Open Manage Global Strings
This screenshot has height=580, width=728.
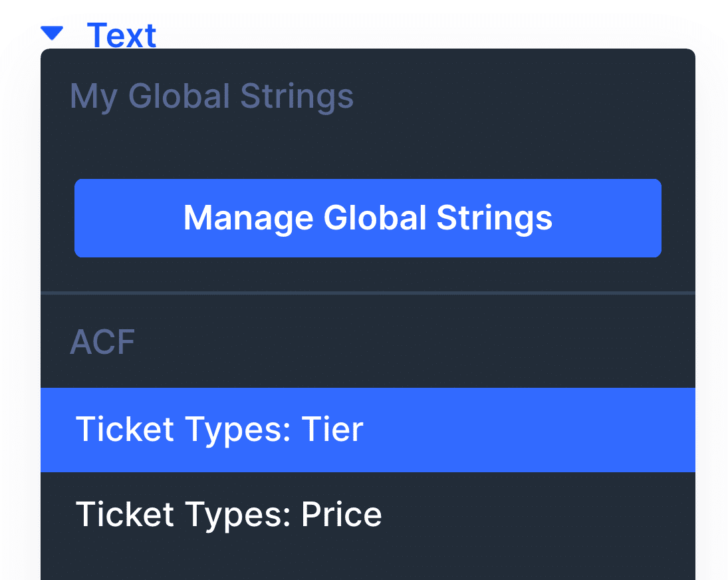pos(368,217)
